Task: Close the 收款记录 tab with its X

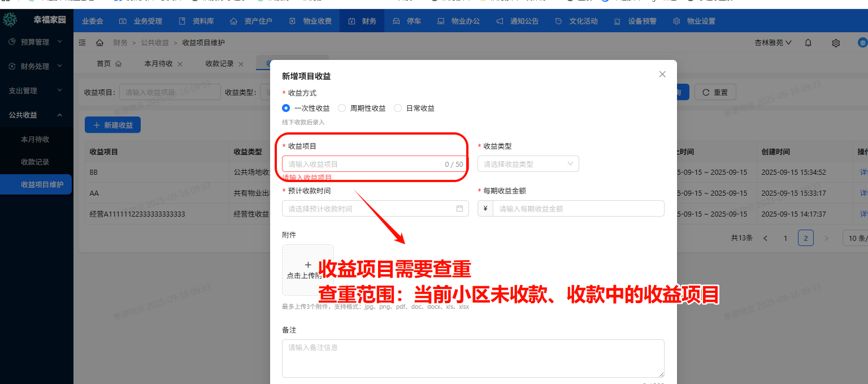Action: [x=241, y=64]
